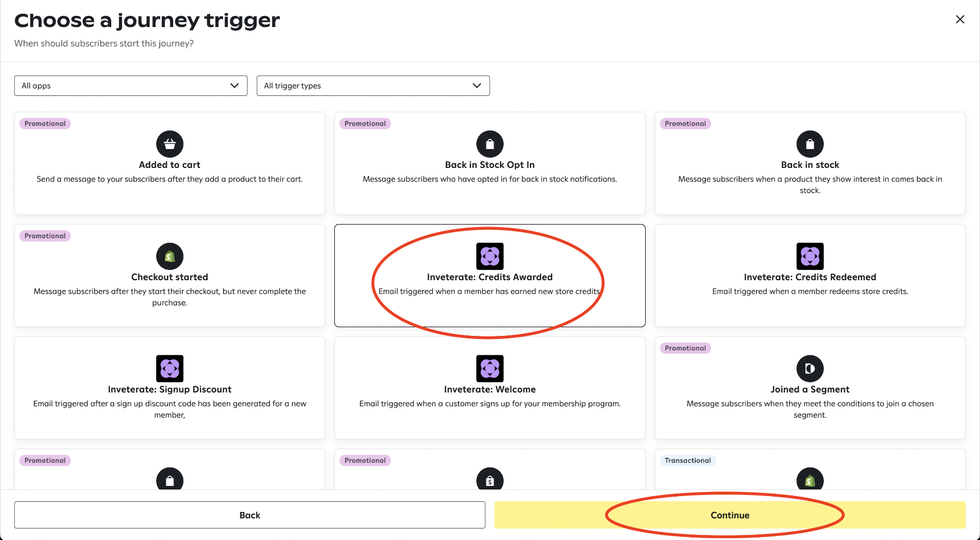Select the Inveterate Credits Redeemed logo
The height and width of the screenshot is (540, 980).
810,256
